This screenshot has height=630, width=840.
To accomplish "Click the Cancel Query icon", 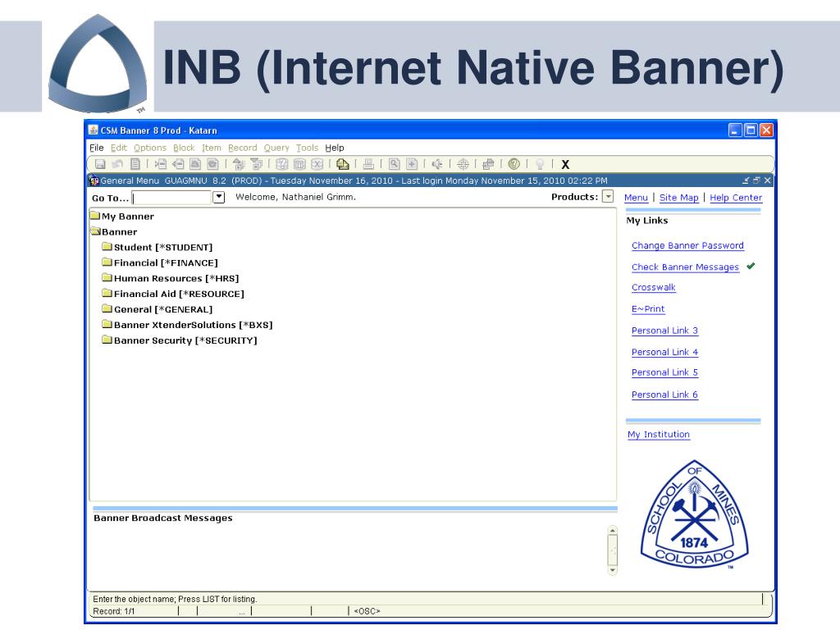I will pyautogui.click(x=317, y=164).
